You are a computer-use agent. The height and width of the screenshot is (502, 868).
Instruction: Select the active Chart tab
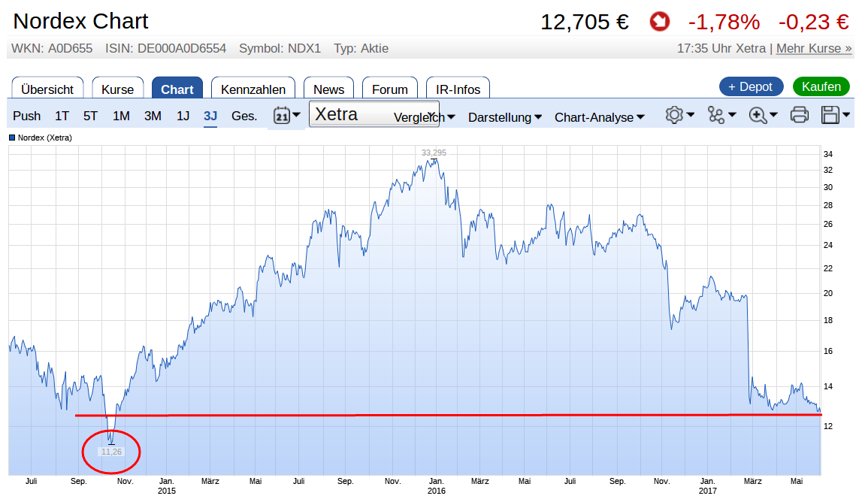[x=177, y=89]
